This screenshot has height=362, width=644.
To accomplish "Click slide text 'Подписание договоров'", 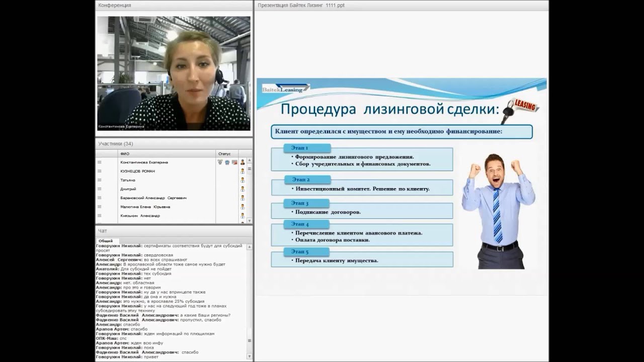I will tap(328, 212).
